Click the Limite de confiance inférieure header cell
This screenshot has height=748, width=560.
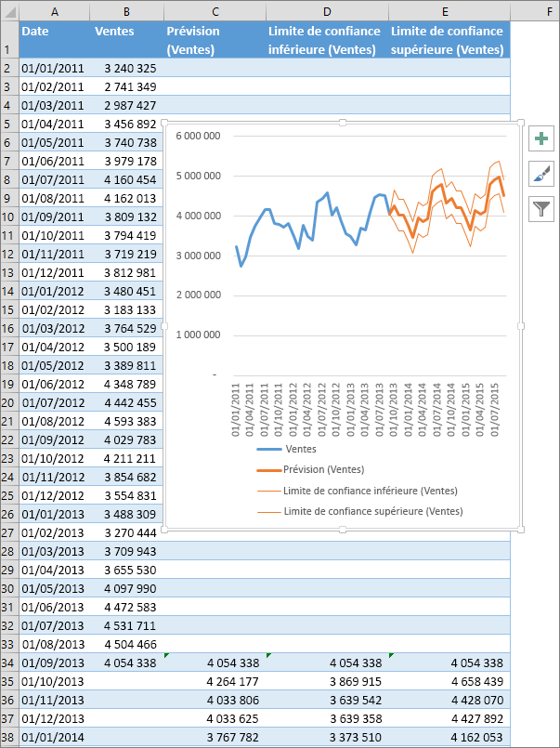[x=328, y=40]
